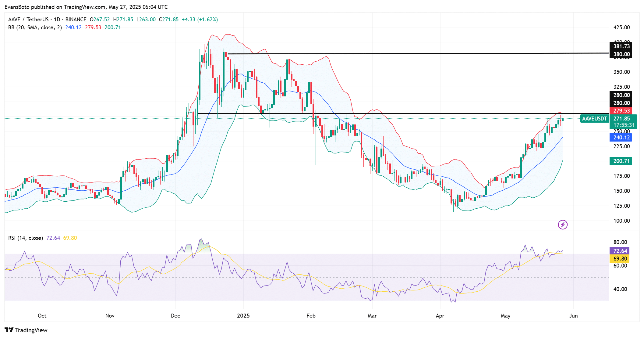Click the yellow 69.80 RSI average label
Screen dimensions: 644x338
coord(620,259)
